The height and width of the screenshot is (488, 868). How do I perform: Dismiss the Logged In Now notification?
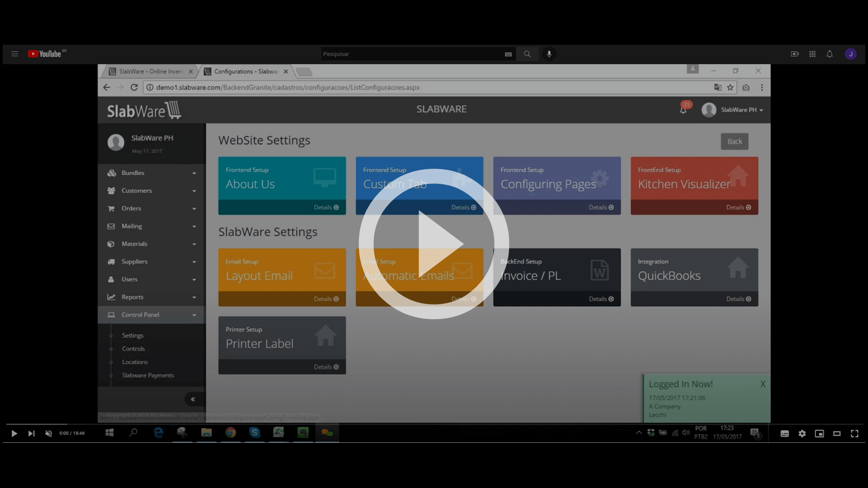(x=763, y=384)
